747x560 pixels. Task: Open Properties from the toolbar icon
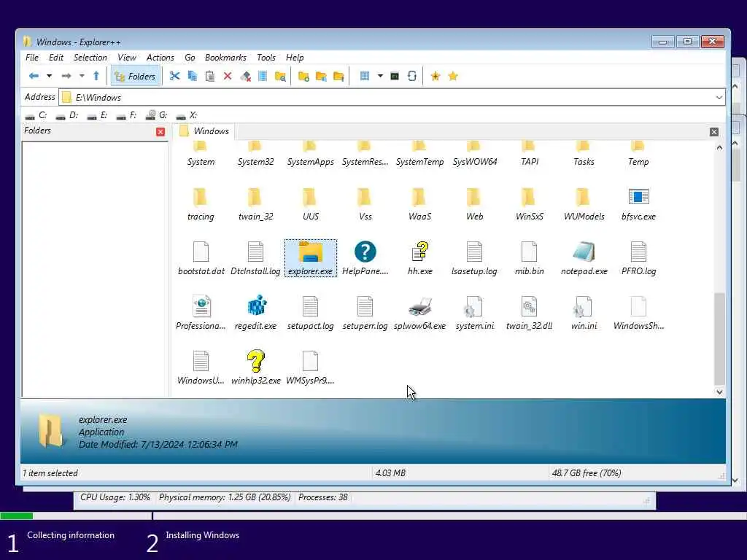263,76
